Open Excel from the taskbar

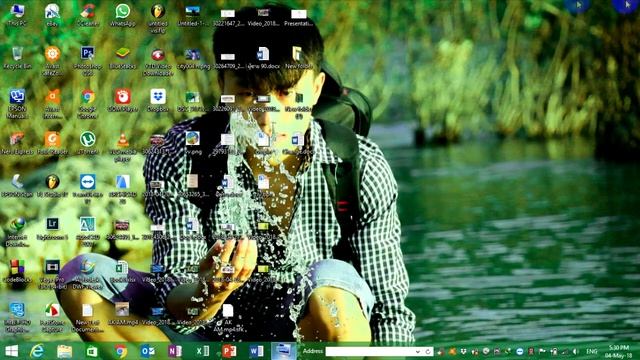[202, 351]
